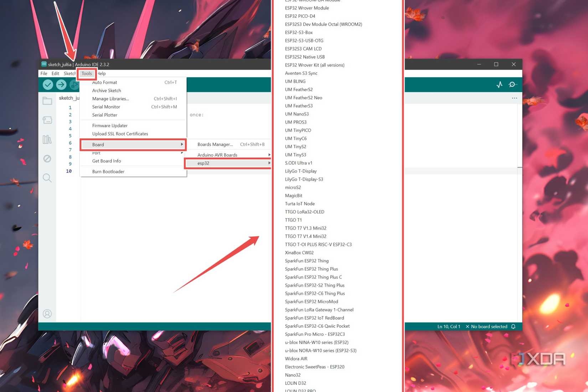Select Serial Plotter in Tools menu

133,115
